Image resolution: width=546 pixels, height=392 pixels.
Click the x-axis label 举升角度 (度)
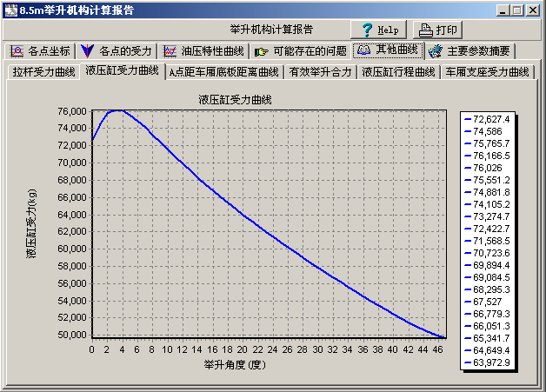[235, 365]
